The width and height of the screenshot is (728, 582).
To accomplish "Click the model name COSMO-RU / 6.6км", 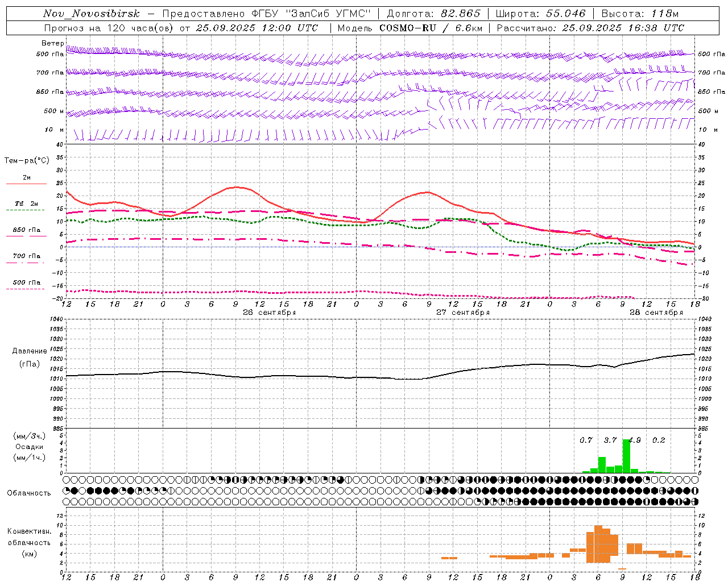I will point(431,28).
